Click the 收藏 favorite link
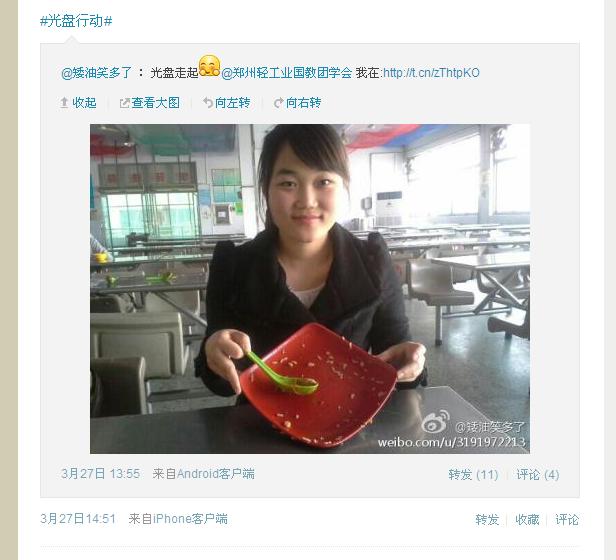The width and height of the screenshot is (616, 560). point(527,520)
